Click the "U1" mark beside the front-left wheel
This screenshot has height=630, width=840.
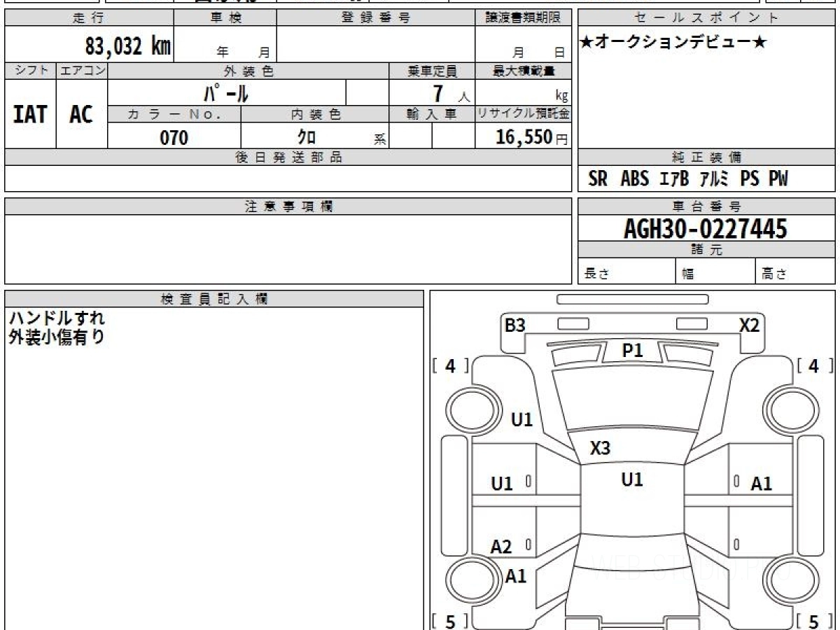pos(522,419)
